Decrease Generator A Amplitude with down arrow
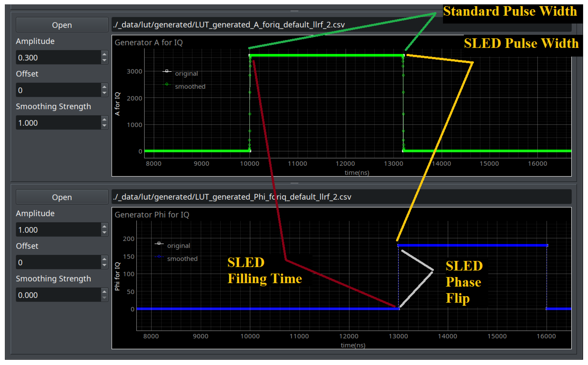The image size is (588, 365). [x=104, y=60]
